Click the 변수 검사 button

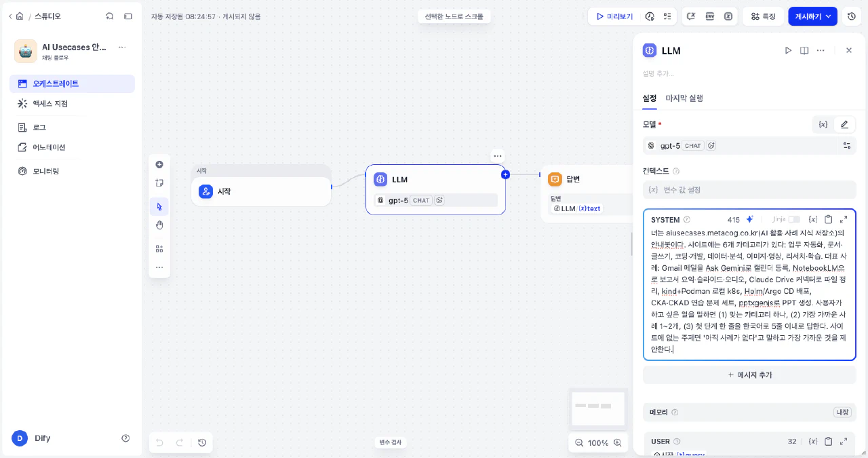(390, 442)
